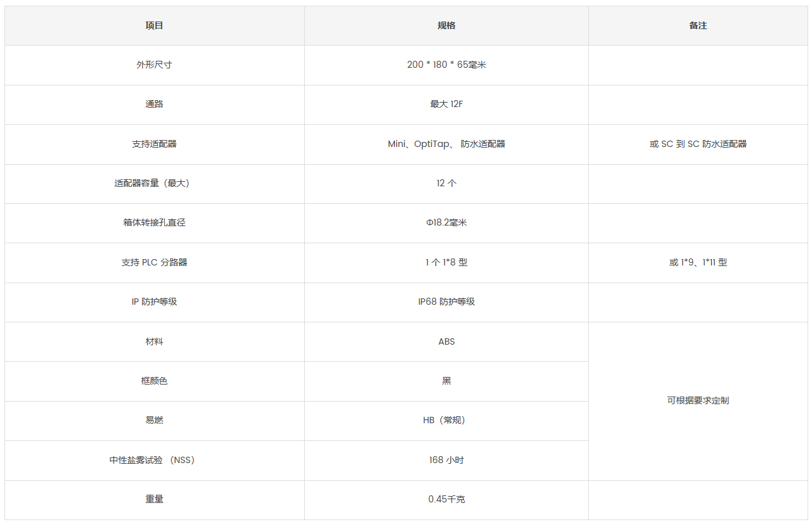Screen dimensions: 812x522
Task: Select the HB（常规）flammability cell
Action: click(x=446, y=421)
